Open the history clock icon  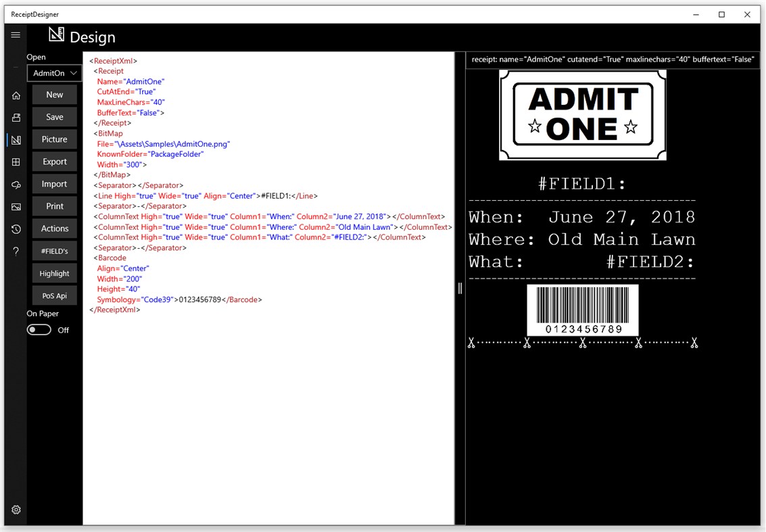click(16, 228)
